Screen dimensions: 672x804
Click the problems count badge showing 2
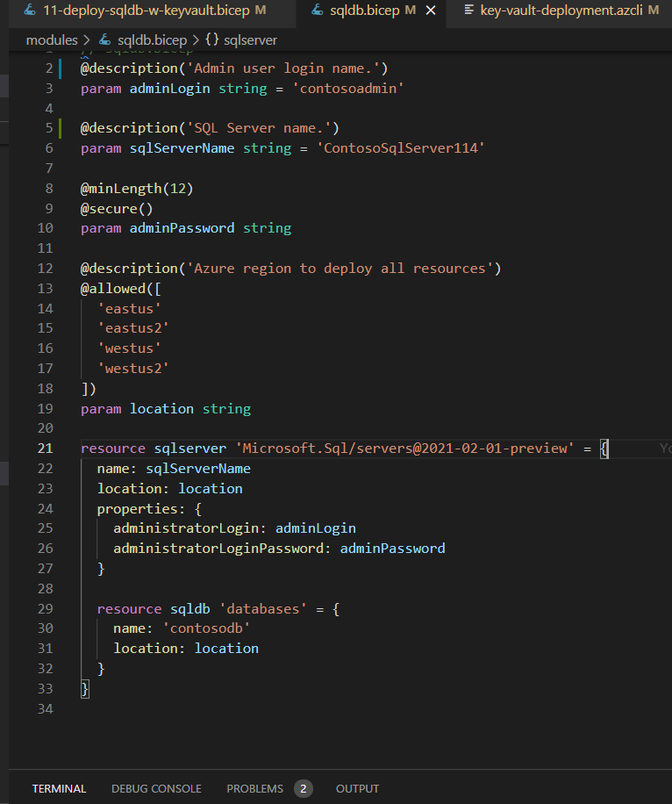(x=304, y=788)
